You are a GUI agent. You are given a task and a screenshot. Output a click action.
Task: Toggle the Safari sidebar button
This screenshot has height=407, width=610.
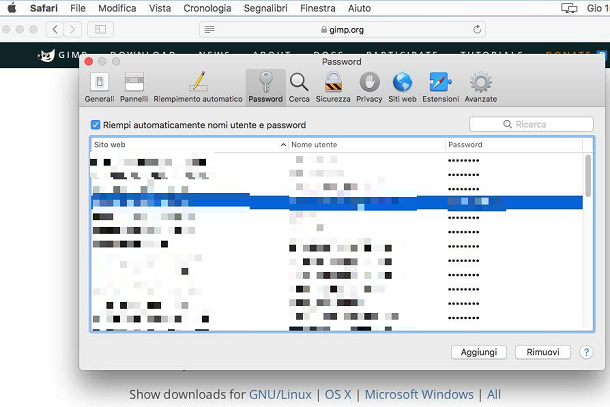(100, 29)
